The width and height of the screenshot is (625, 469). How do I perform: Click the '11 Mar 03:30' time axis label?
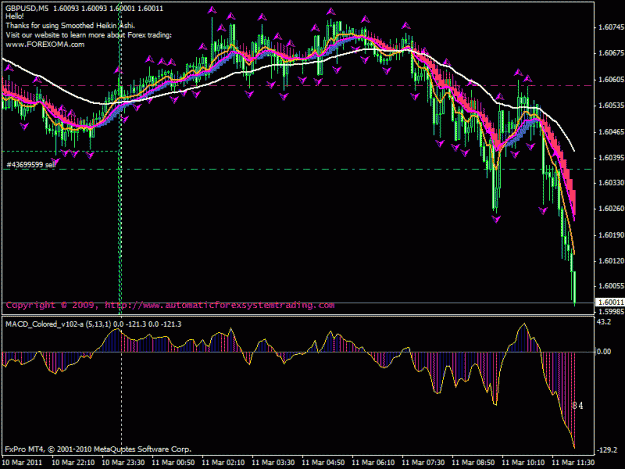coord(273,463)
